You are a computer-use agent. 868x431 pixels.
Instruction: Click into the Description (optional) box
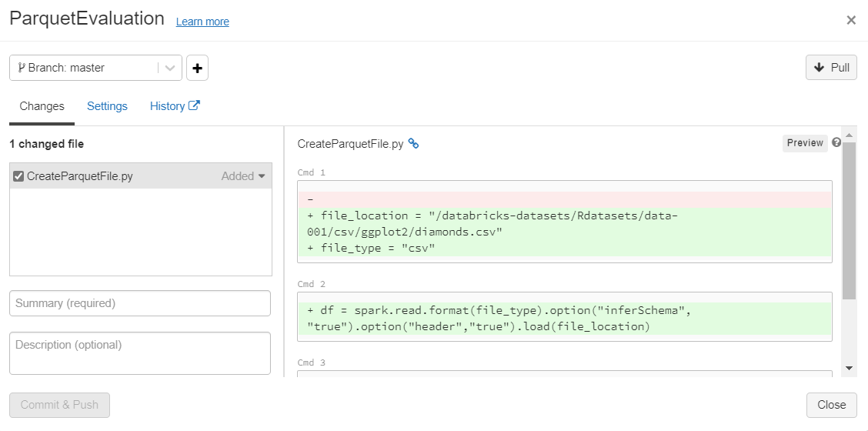140,353
